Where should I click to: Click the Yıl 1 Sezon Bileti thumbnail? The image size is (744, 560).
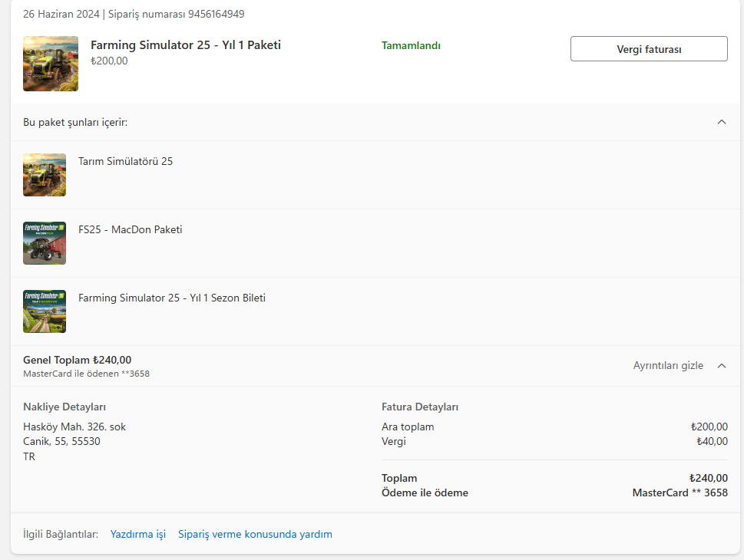tap(45, 311)
